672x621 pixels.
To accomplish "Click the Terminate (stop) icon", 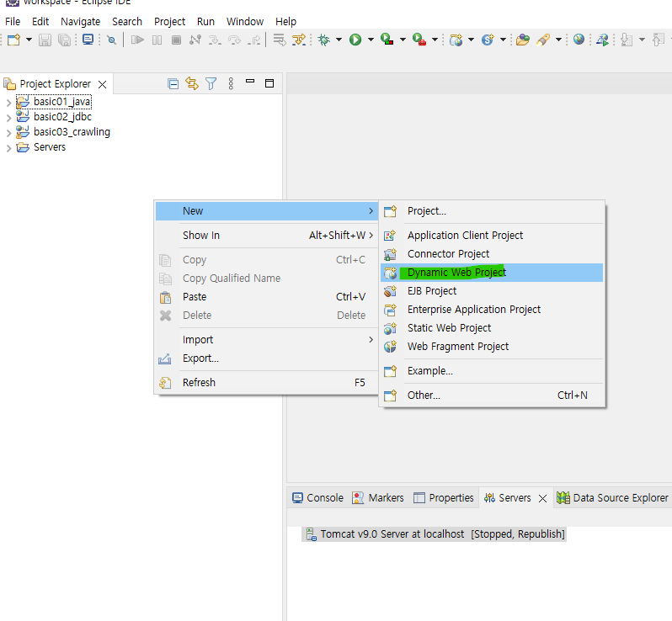I will pos(176,40).
